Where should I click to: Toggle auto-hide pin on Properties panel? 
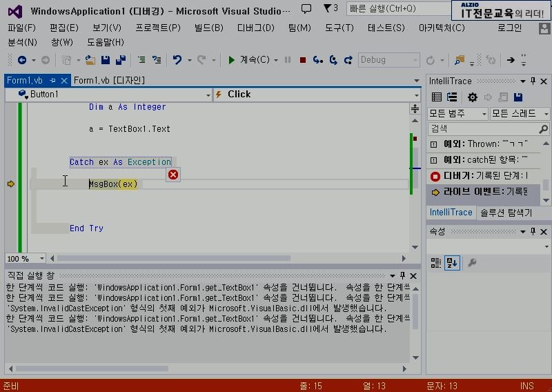point(533,231)
